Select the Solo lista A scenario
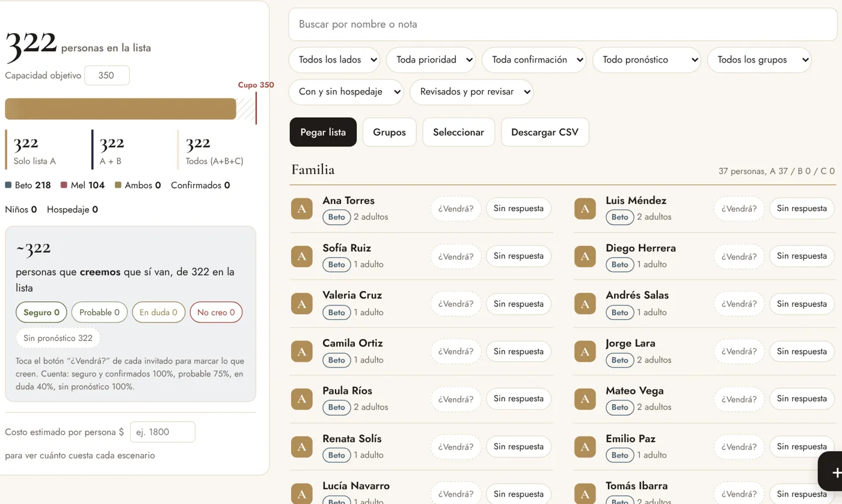 click(x=44, y=149)
